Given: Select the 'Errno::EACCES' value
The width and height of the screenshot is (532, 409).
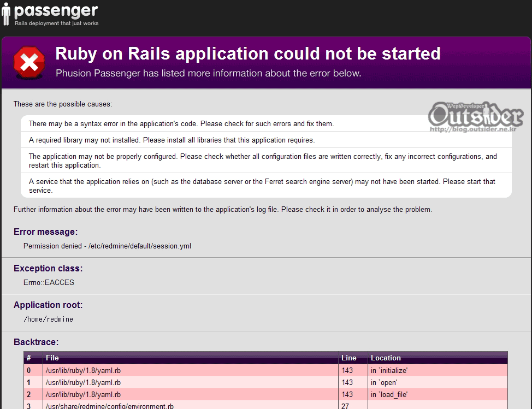Looking at the screenshot, I should [x=49, y=282].
